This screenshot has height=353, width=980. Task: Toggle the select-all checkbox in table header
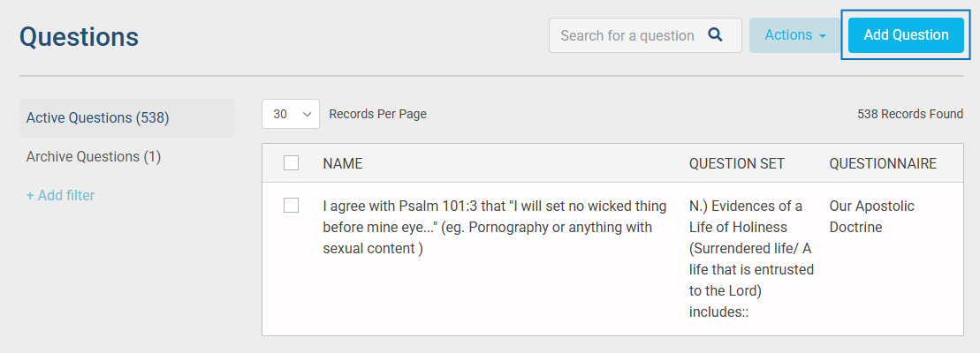(292, 163)
